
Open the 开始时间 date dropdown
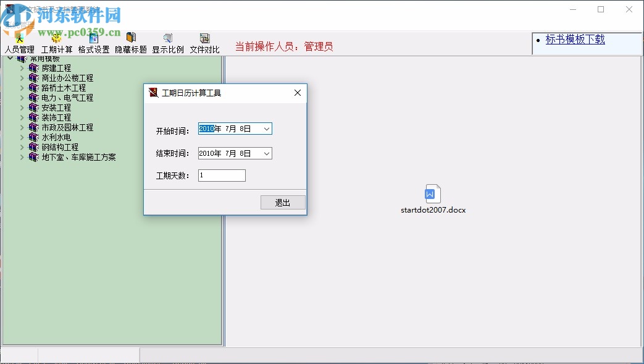pyautogui.click(x=267, y=129)
